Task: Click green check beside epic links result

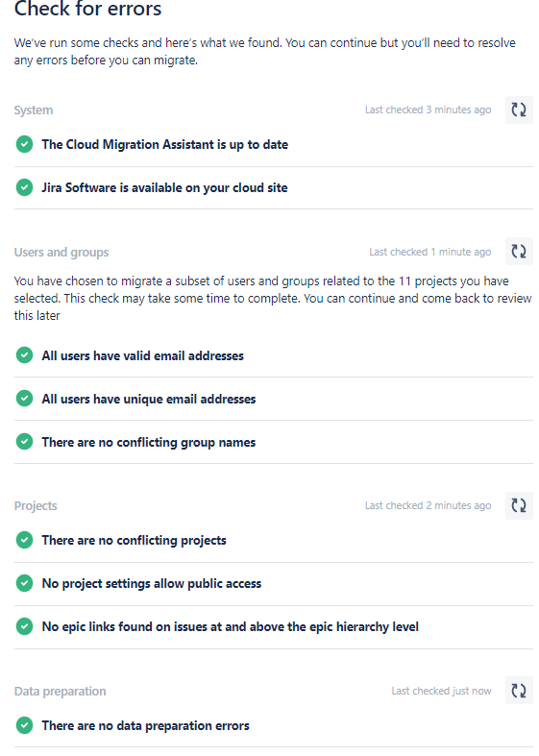Action: tap(25, 626)
